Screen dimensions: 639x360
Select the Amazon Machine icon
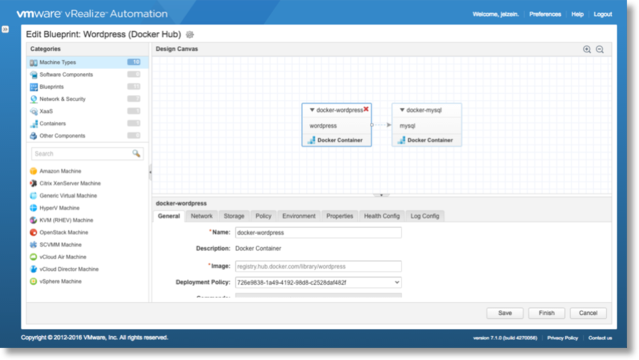pyautogui.click(x=33, y=171)
